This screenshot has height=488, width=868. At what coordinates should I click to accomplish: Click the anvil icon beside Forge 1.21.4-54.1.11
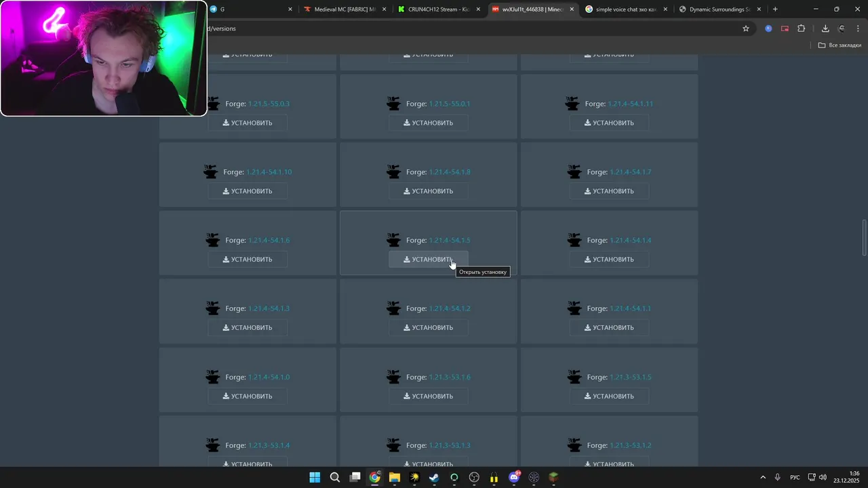tap(572, 104)
